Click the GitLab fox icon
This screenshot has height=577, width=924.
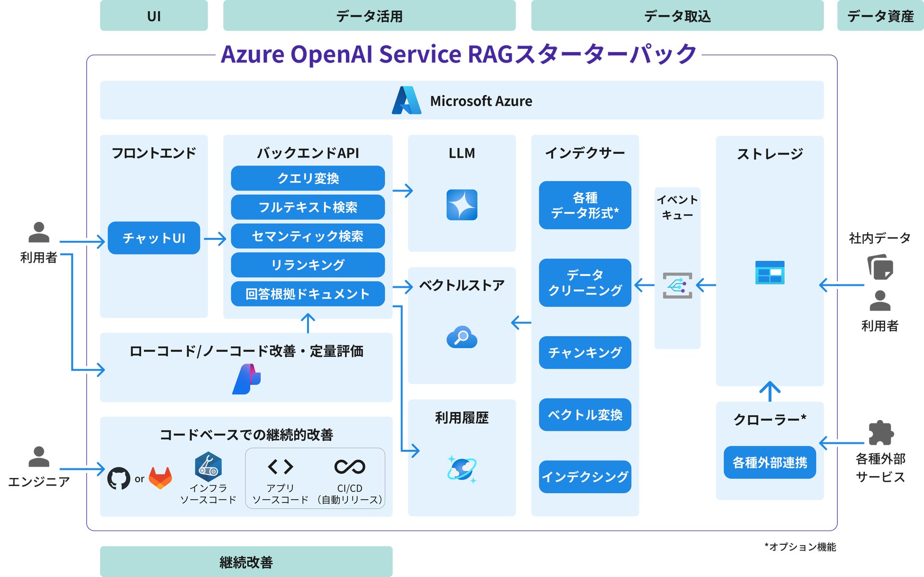(x=161, y=478)
